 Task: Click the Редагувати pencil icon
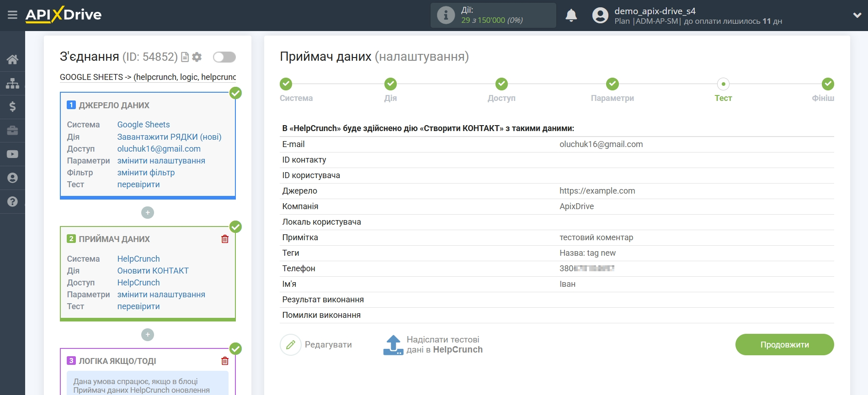(291, 345)
